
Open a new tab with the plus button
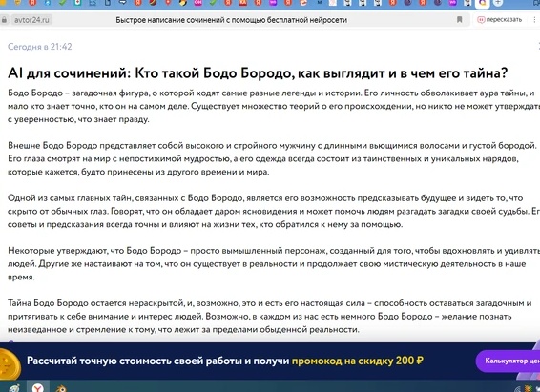(498, 3)
